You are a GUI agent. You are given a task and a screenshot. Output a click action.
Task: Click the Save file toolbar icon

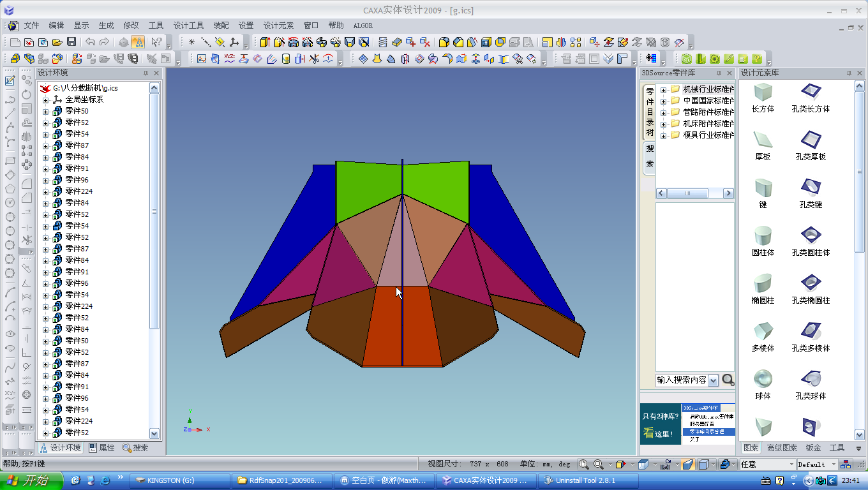point(71,42)
